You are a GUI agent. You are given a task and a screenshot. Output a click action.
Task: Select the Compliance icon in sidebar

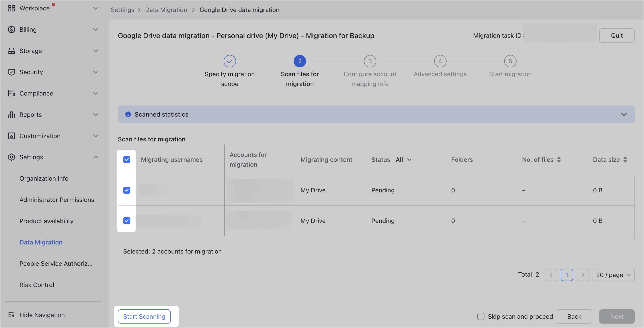click(x=12, y=93)
